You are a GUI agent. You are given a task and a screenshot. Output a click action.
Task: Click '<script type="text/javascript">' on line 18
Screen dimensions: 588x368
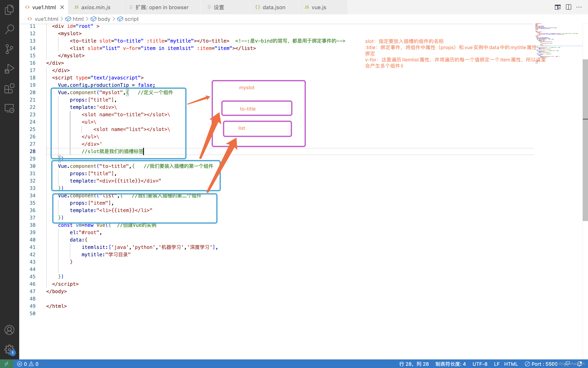click(x=98, y=78)
